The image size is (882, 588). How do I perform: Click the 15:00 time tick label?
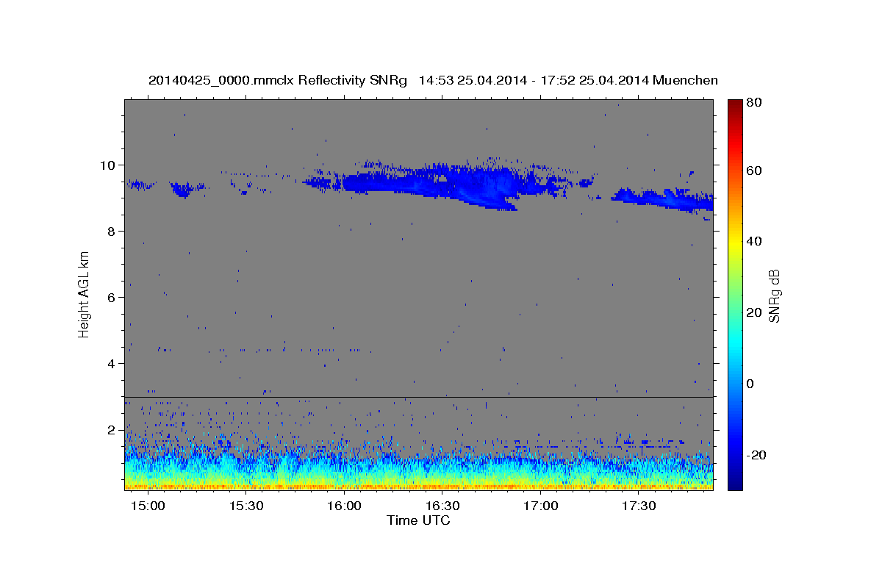click(149, 507)
